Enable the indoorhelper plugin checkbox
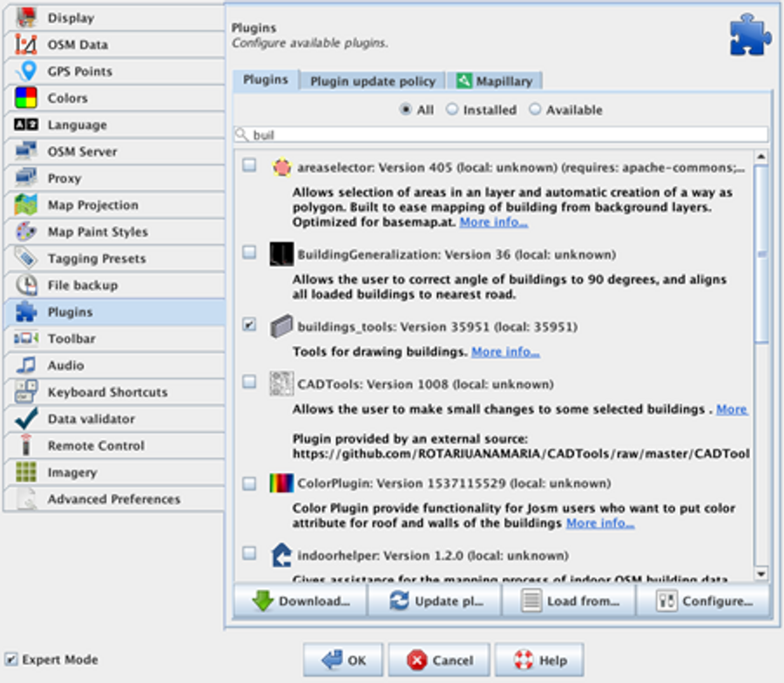 point(249,553)
